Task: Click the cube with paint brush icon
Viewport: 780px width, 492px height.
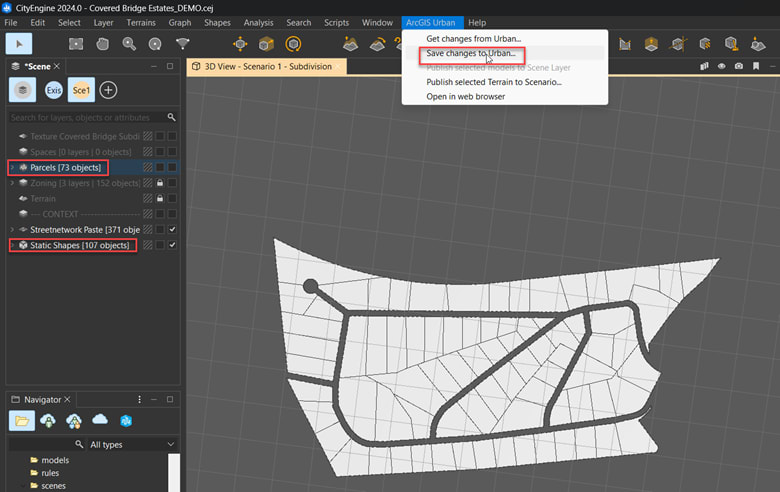Action: click(x=731, y=44)
